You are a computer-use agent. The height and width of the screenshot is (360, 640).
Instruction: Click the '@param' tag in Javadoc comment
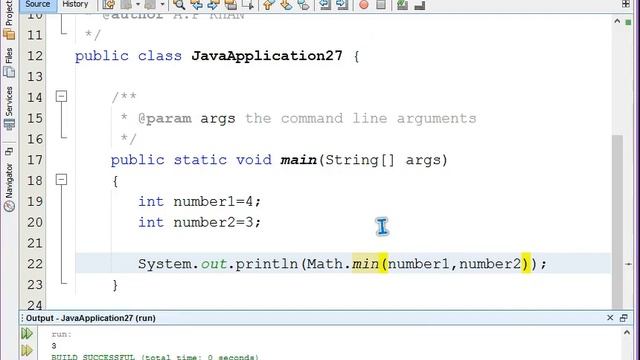(x=164, y=118)
